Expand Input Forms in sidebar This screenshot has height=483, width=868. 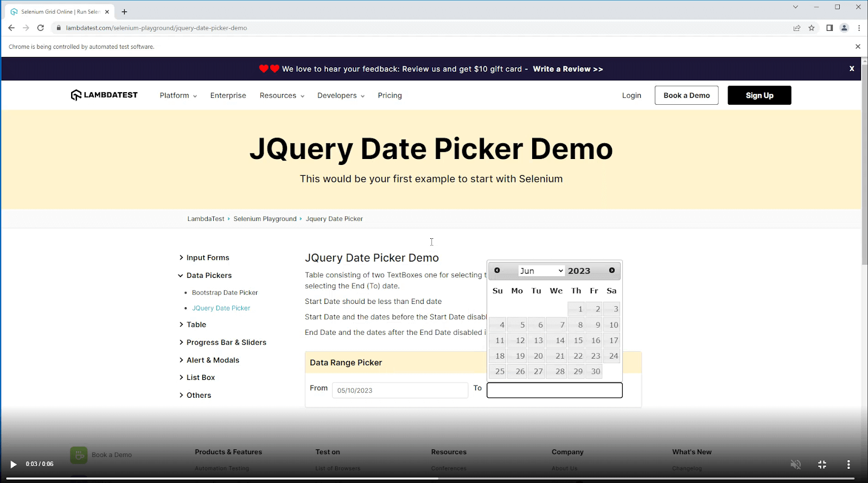(x=207, y=258)
